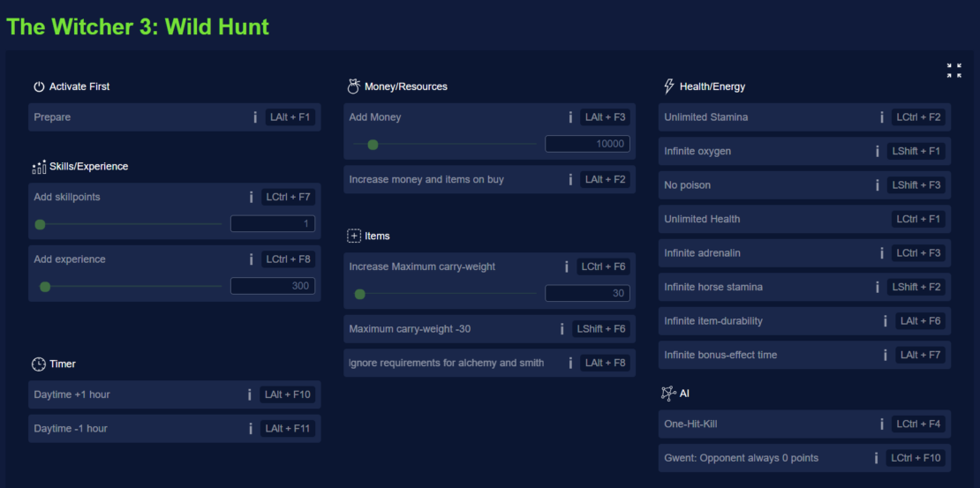Click the power icon beside Activate First
The image size is (980, 488).
(x=40, y=86)
